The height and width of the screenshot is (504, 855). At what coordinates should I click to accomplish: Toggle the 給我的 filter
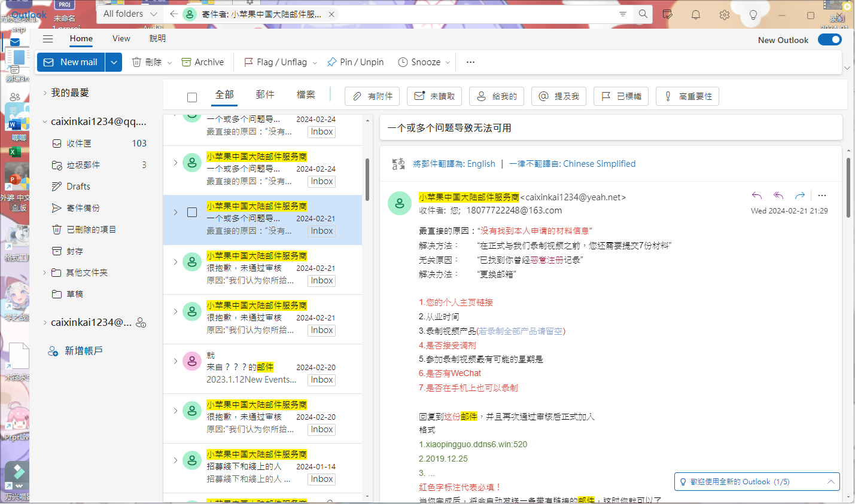click(497, 96)
